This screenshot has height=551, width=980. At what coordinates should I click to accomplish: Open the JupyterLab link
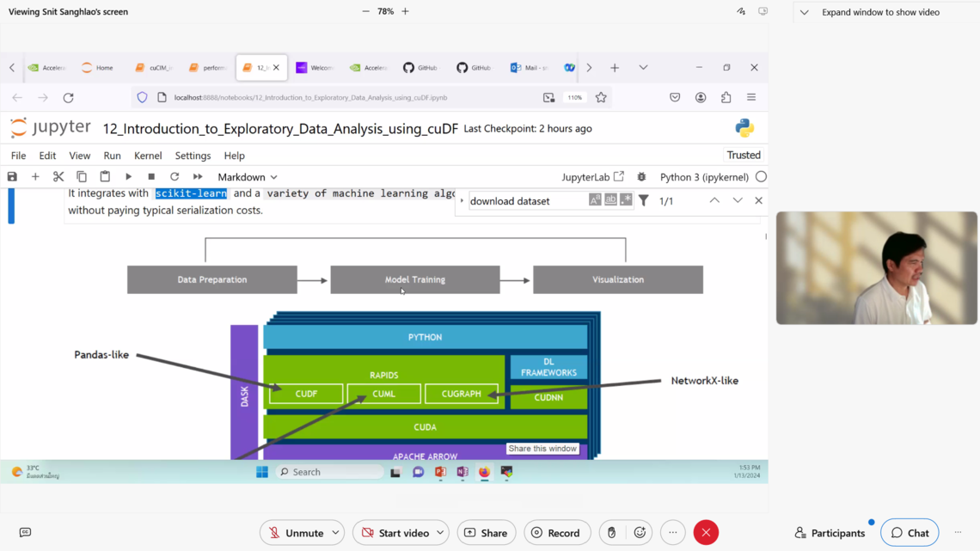tap(592, 177)
